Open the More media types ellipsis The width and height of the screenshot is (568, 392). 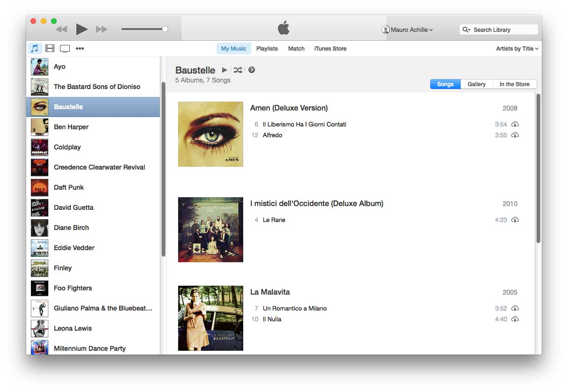[x=80, y=48]
